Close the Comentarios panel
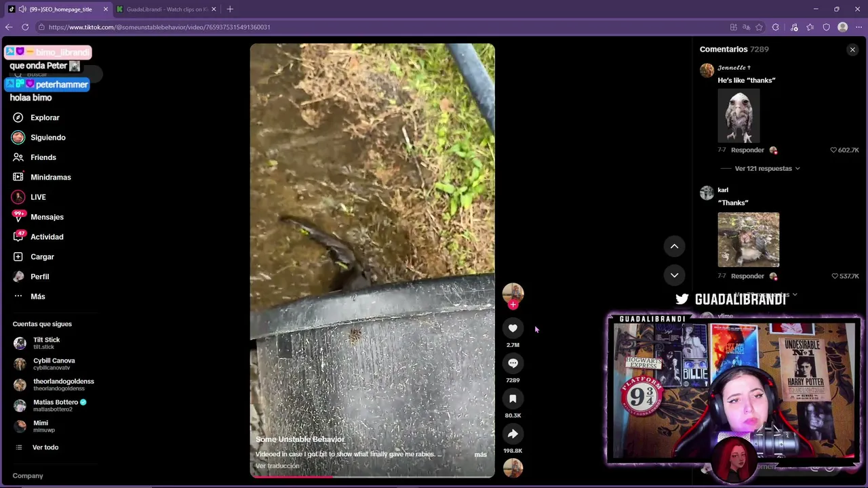 click(852, 49)
